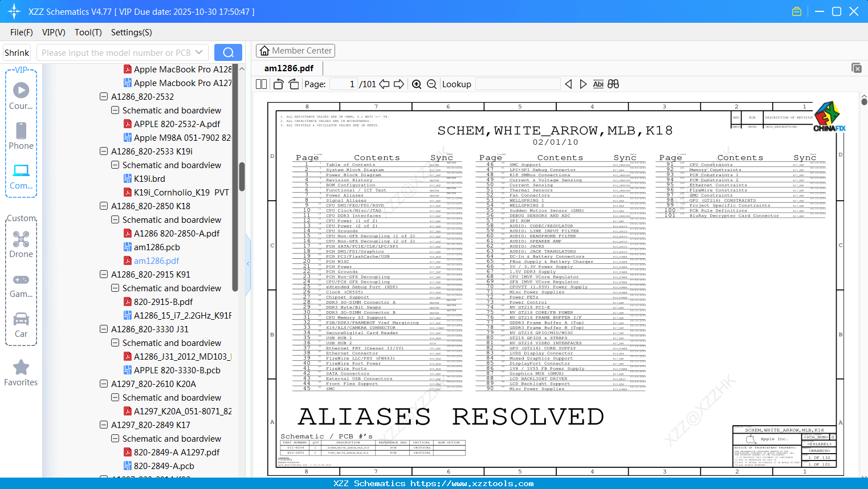Open Favorites from the sidebar
Viewport: 868px width, 489px height.
point(21,373)
